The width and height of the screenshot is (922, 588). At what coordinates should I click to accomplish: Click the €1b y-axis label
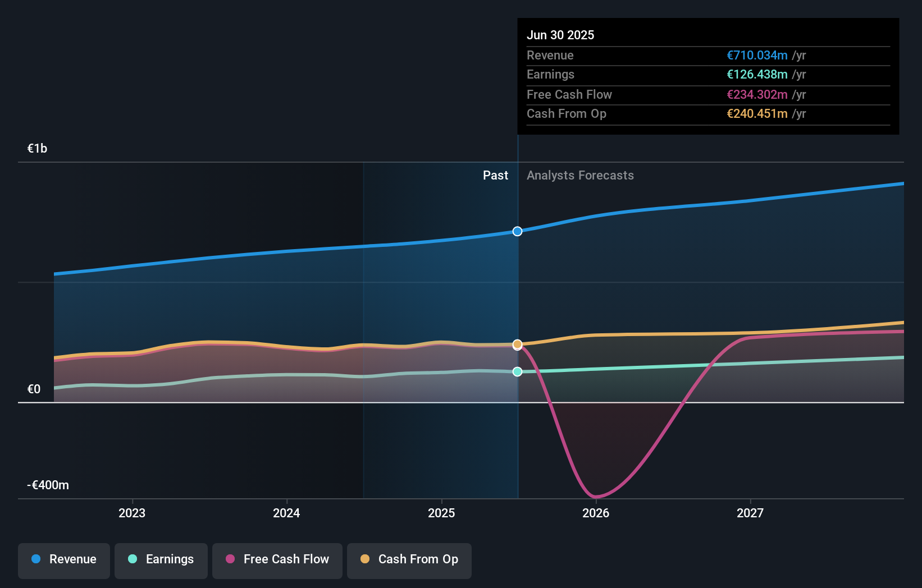point(37,148)
